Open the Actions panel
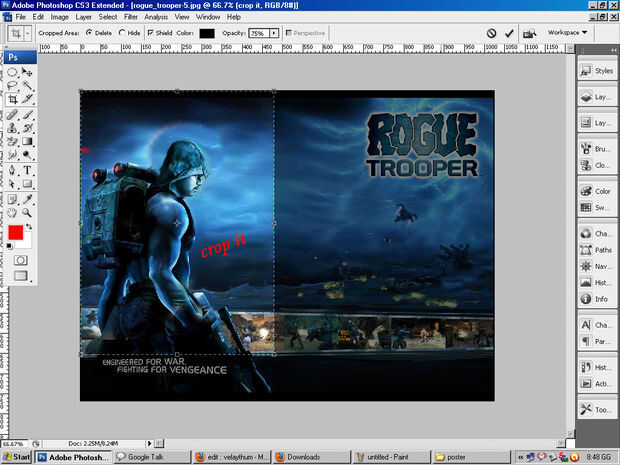Image resolution: width=620 pixels, height=465 pixels. [x=597, y=384]
